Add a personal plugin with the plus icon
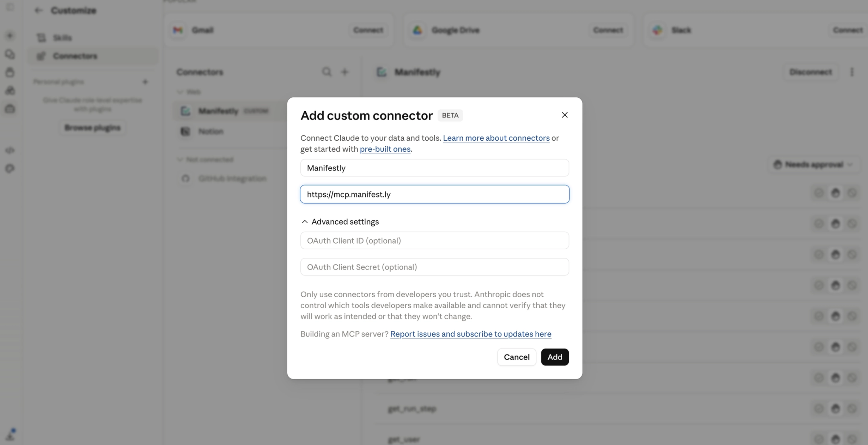The height and width of the screenshot is (445, 868). 145,82
